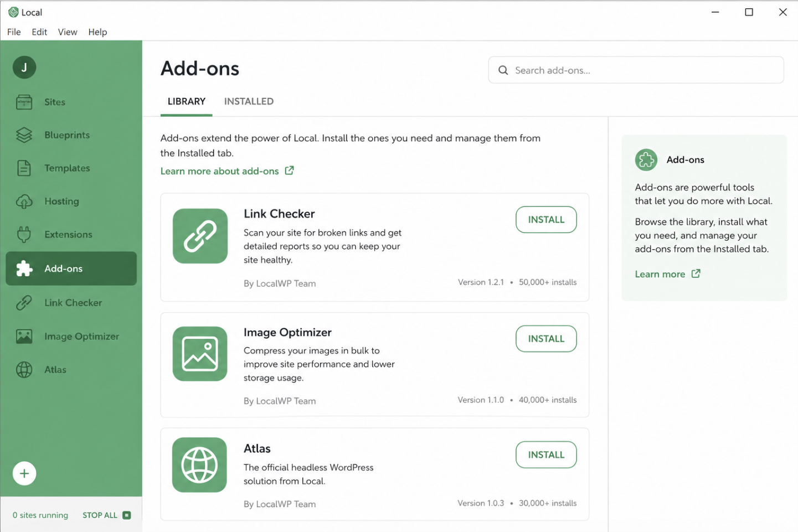Viewport: 798px width, 532px height.
Task: Click the Link Checker chain icon in sidebar
Action: pyautogui.click(x=24, y=303)
